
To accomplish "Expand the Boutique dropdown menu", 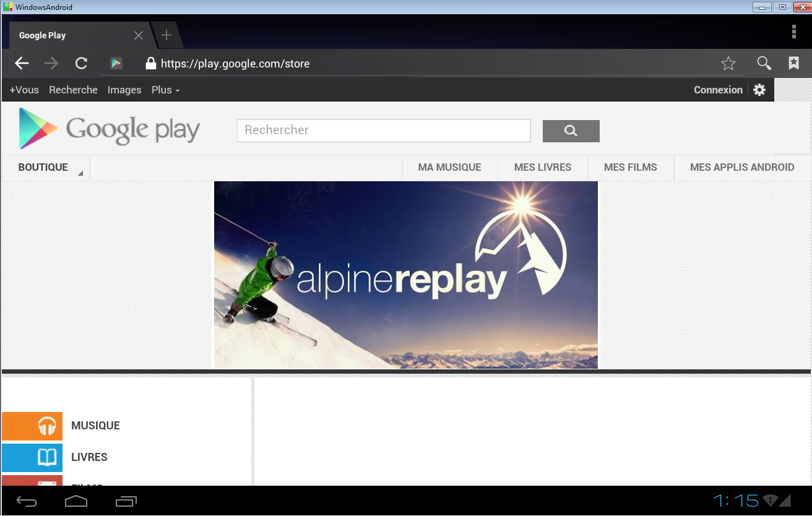I will click(x=46, y=168).
